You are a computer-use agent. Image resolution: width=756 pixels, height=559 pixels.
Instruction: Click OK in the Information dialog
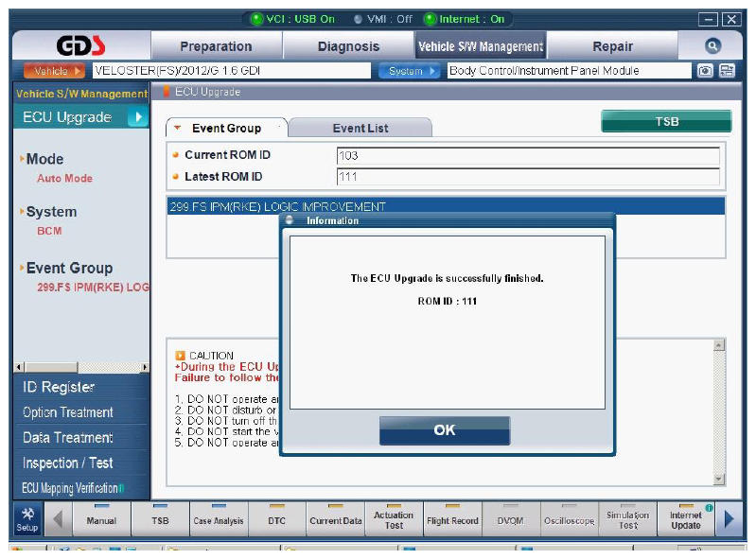click(444, 429)
